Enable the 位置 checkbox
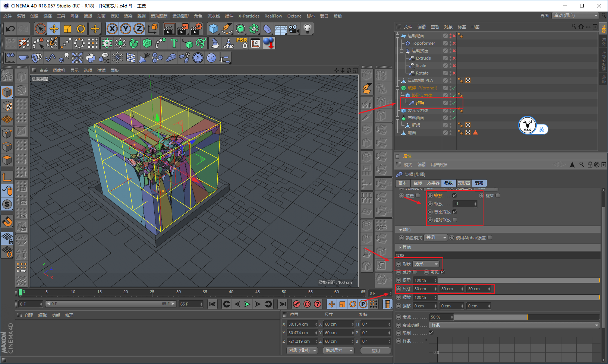The image size is (608, 364). pos(418,195)
